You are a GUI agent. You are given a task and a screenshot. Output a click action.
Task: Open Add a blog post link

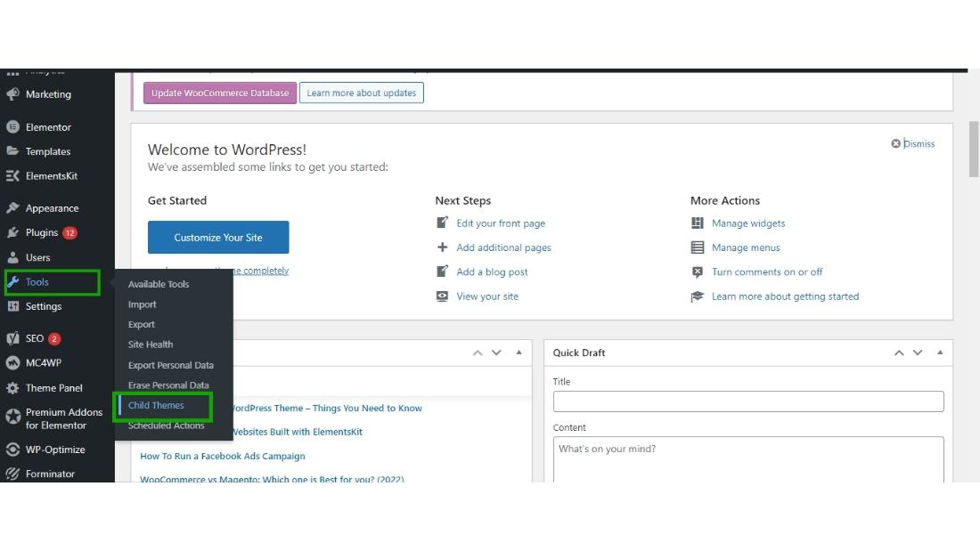tap(492, 271)
